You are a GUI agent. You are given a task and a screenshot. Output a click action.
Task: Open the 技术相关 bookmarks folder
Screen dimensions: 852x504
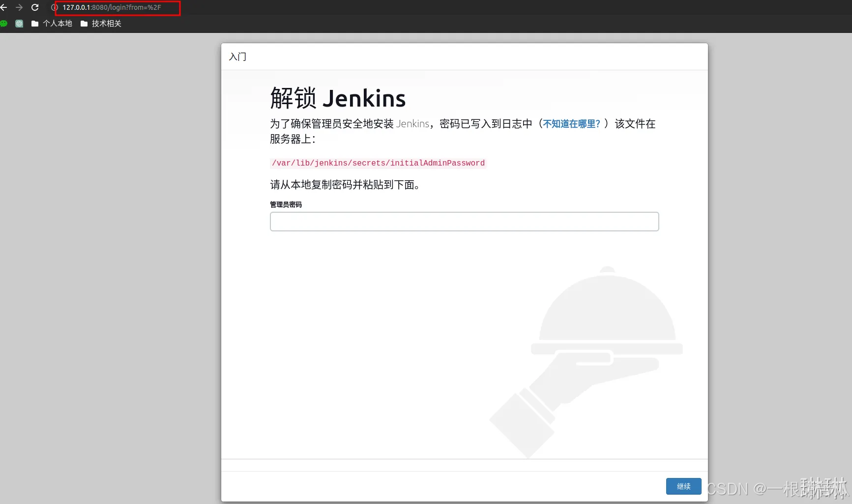tap(101, 23)
